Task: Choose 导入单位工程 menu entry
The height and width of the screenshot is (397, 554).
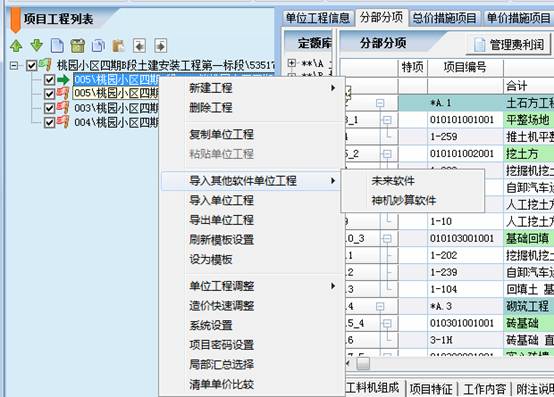Action: (x=222, y=200)
